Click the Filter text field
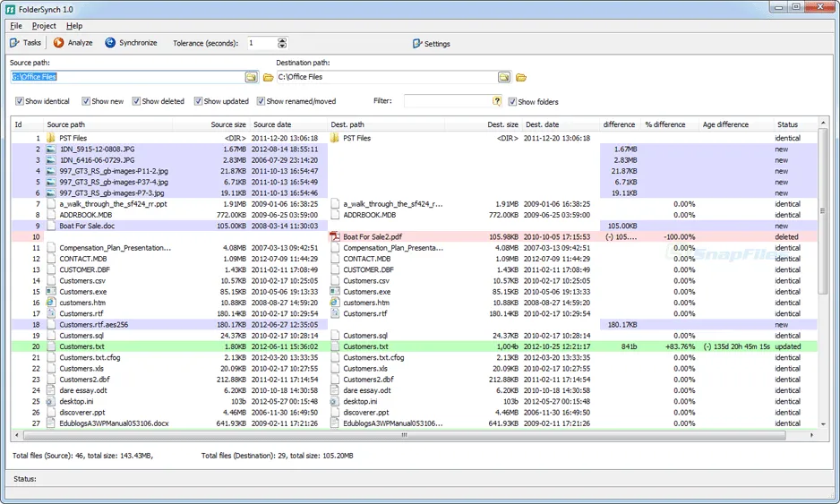The image size is (840, 504). point(448,100)
